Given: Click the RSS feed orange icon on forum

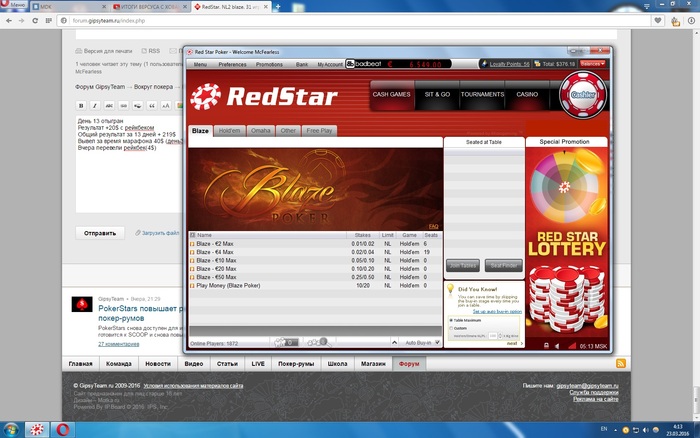Looking at the screenshot, I should 621,363.
